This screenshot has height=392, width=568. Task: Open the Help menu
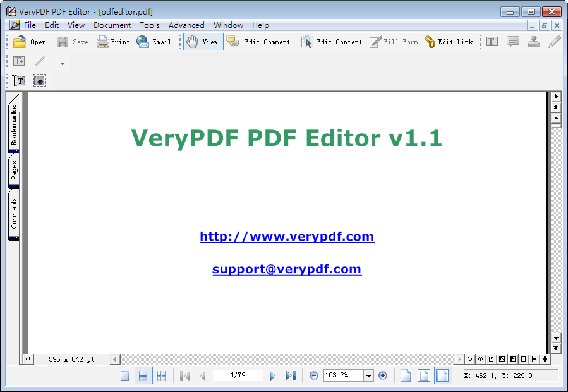[260, 25]
